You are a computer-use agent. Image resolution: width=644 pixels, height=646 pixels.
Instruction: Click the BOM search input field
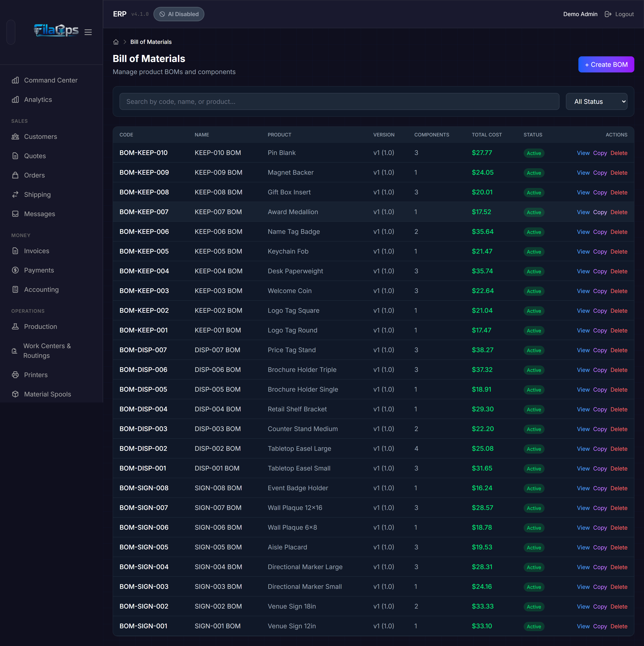[x=339, y=102]
